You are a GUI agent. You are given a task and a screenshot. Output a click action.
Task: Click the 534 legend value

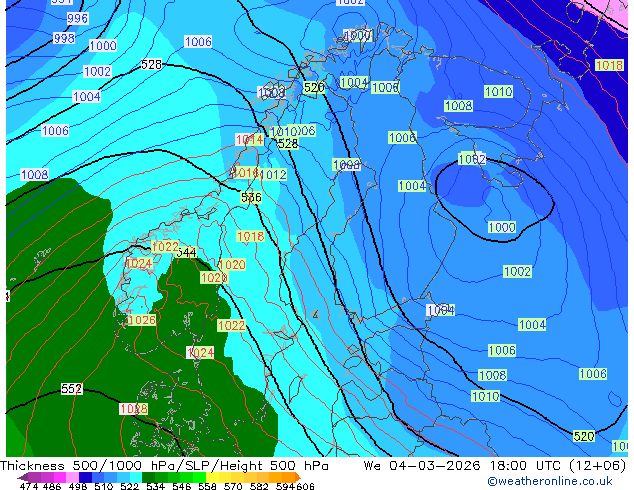click(156, 486)
